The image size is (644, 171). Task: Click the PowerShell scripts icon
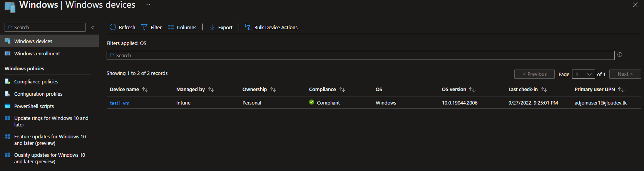7,106
